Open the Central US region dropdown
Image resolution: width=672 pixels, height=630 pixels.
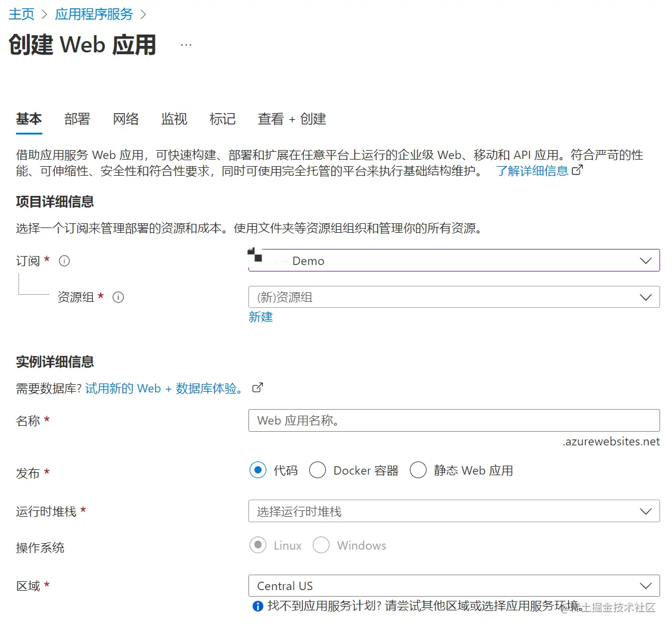pos(454,585)
